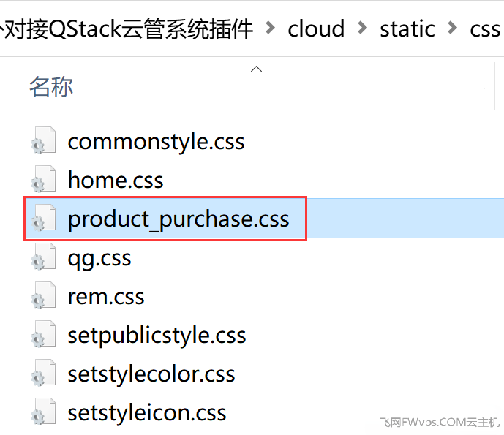
Task: Select the product_purchase.css file name
Action: point(178,219)
